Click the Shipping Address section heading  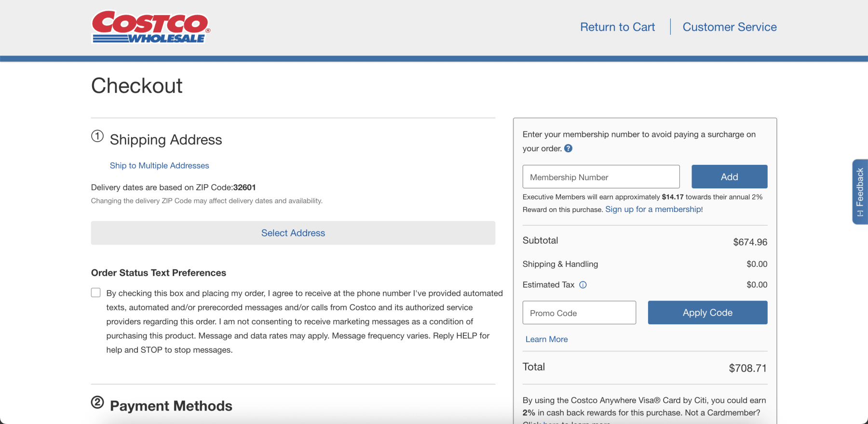(166, 140)
